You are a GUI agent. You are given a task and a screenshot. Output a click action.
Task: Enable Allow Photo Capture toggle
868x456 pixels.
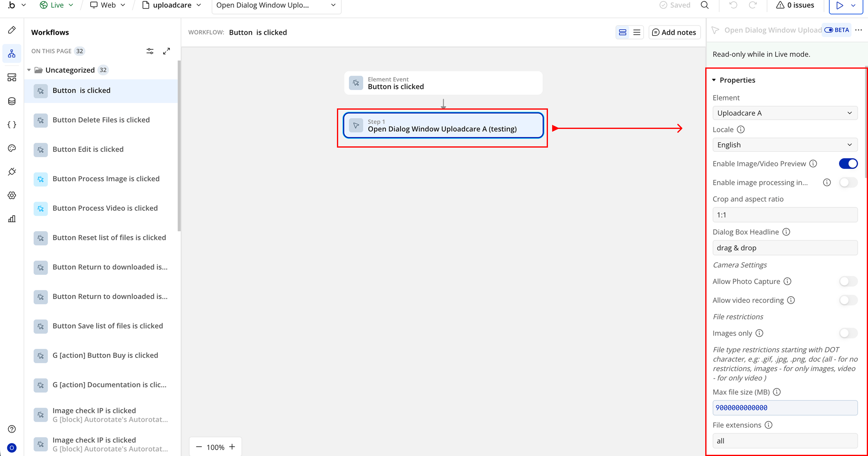point(848,281)
